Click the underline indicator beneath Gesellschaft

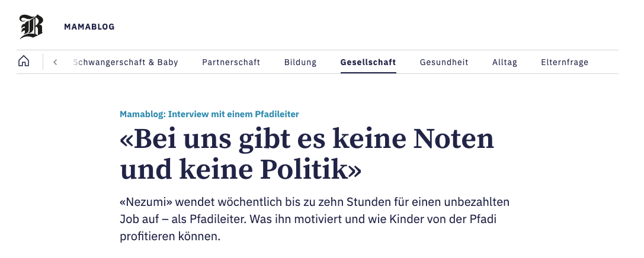pyautogui.click(x=368, y=73)
